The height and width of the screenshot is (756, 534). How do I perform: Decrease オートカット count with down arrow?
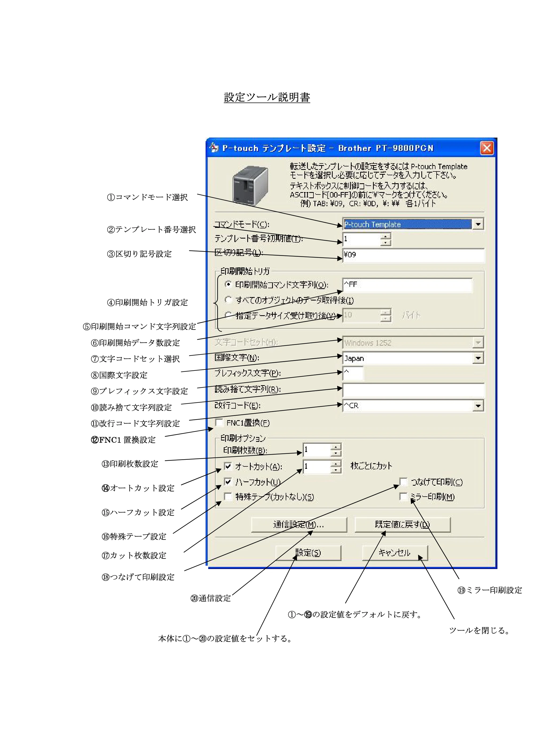click(x=336, y=470)
